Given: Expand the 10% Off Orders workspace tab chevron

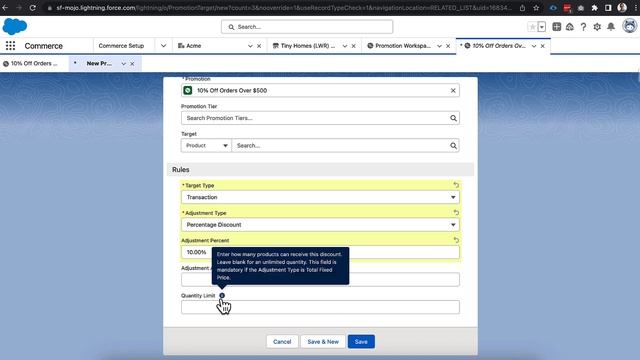Looking at the screenshot, I should (534, 46).
